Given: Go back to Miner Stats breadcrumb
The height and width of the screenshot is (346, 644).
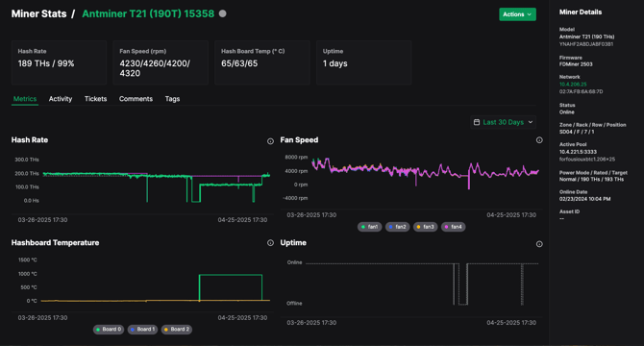Looking at the screenshot, I should coord(39,13).
